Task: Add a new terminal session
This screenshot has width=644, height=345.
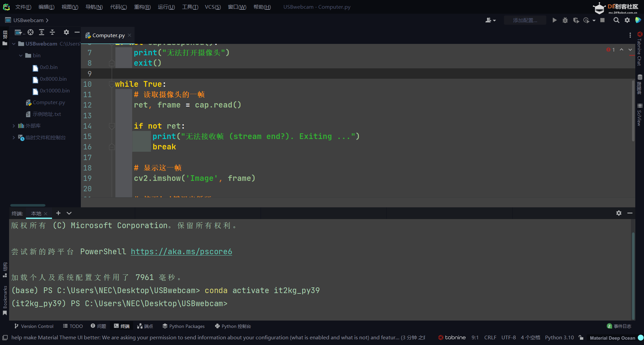Action: [58, 213]
